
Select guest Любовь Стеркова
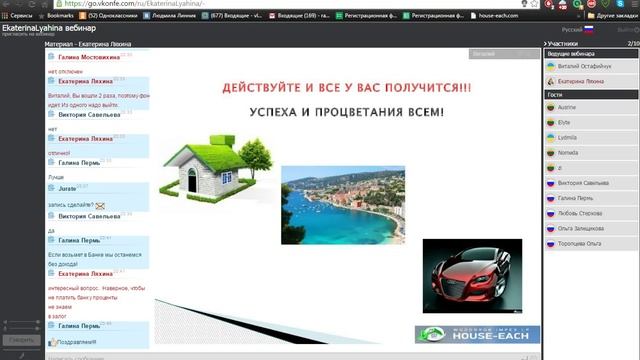[x=591, y=213]
